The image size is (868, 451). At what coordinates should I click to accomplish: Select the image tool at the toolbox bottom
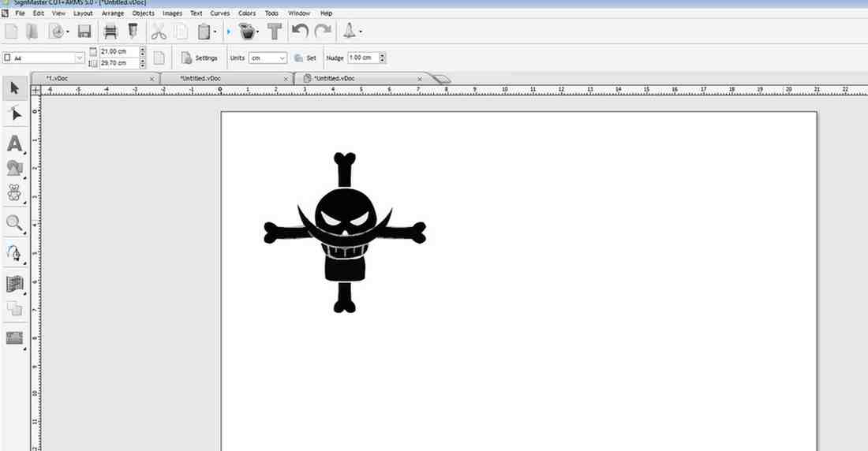click(15, 338)
